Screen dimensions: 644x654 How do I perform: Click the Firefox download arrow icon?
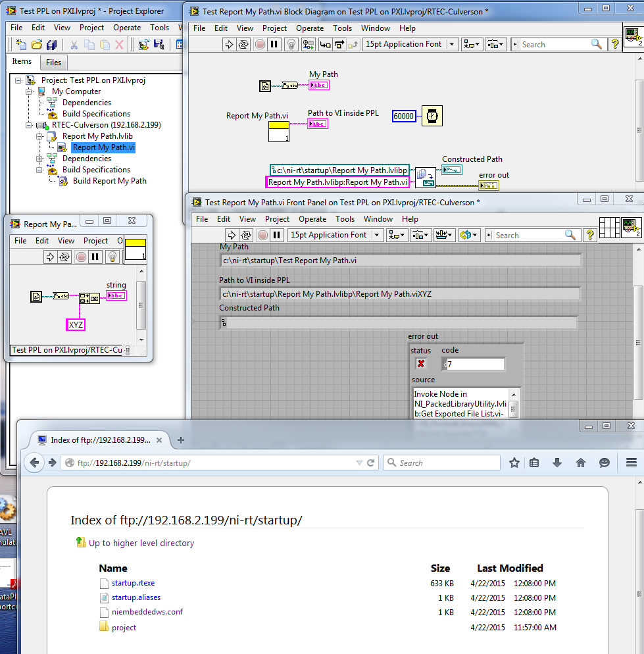(557, 463)
